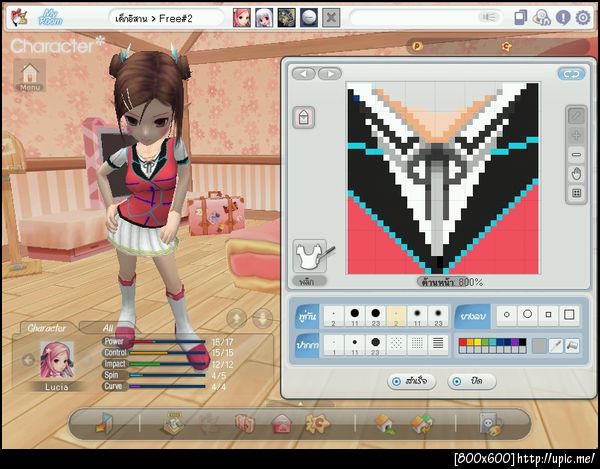
Task: Click the chat input field in top bar
Action: coord(426,18)
